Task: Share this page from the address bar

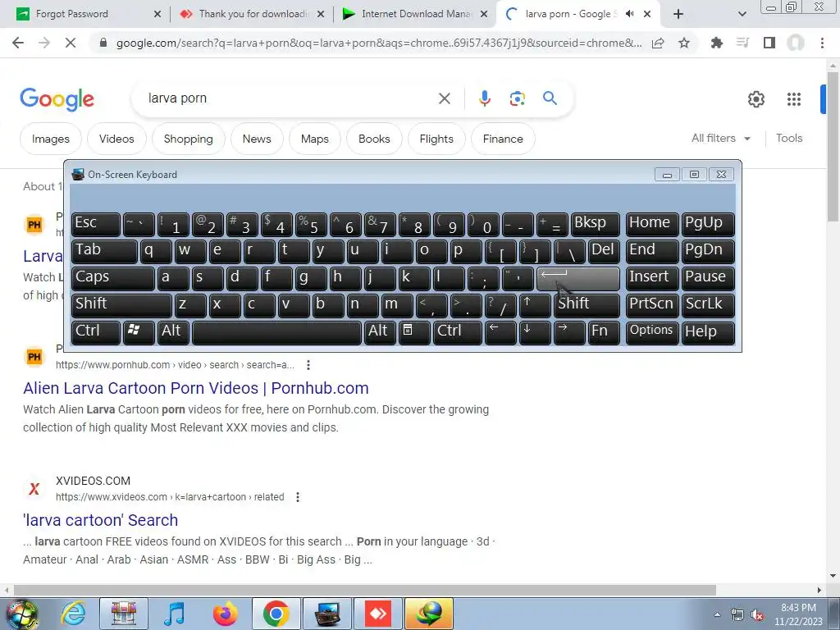Action: pyautogui.click(x=658, y=43)
